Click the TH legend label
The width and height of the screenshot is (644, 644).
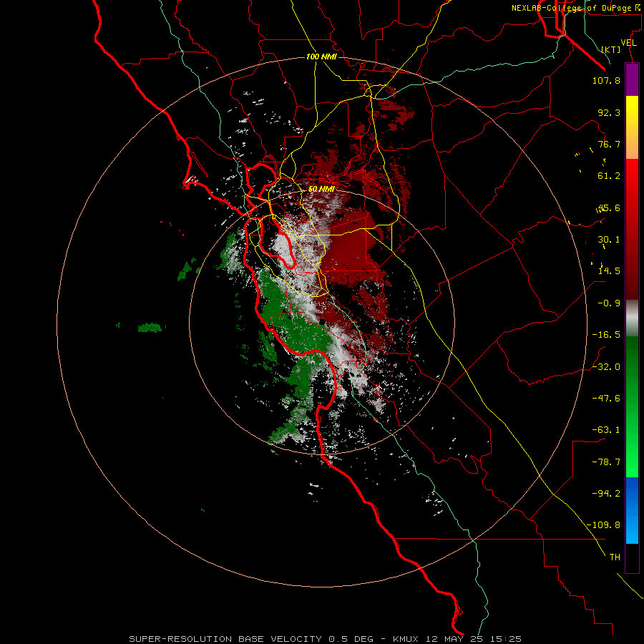coord(615,557)
